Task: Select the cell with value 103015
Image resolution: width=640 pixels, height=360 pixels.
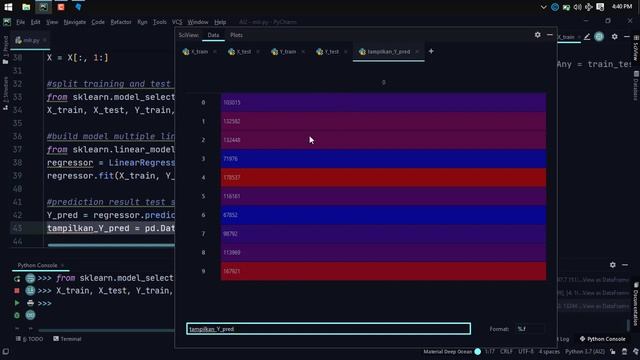Action: click(383, 102)
